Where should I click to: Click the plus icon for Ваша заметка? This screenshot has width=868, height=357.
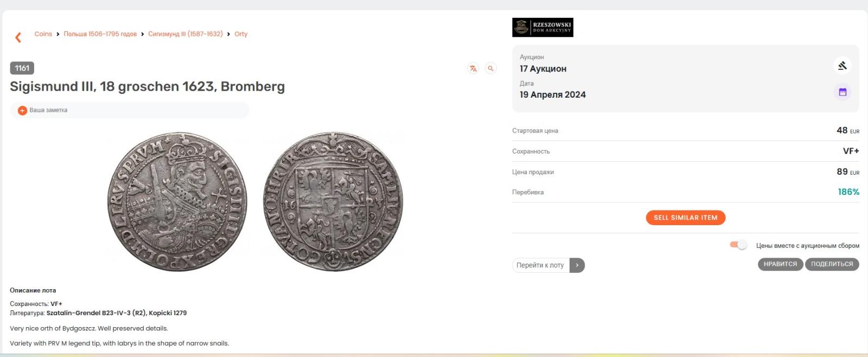point(22,110)
